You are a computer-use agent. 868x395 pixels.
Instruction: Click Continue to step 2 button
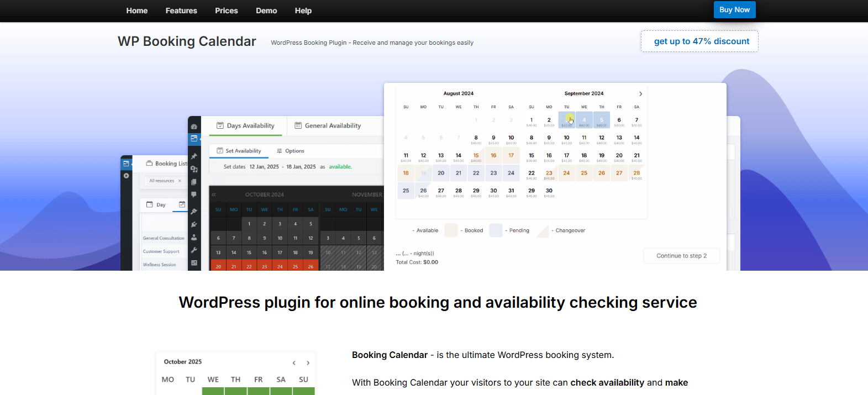[x=681, y=256]
